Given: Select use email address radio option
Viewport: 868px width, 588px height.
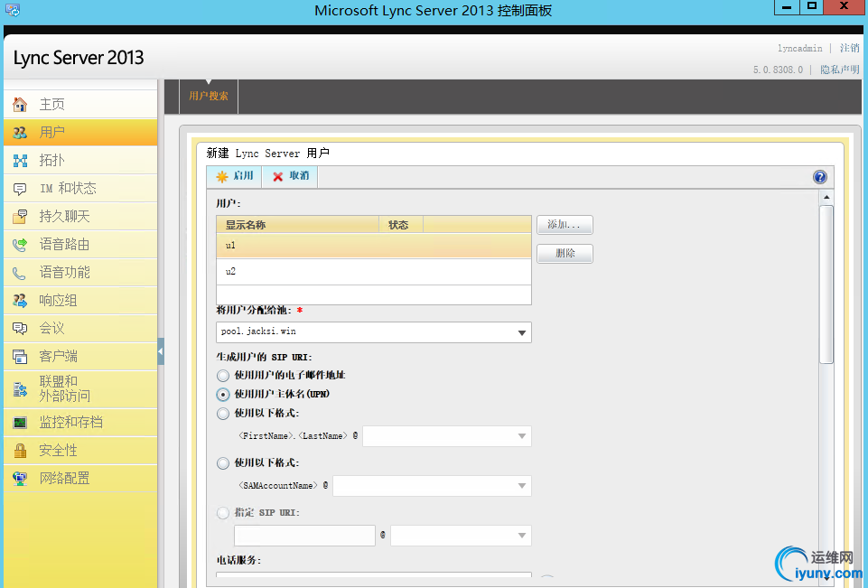Looking at the screenshot, I should tap(222, 376).
